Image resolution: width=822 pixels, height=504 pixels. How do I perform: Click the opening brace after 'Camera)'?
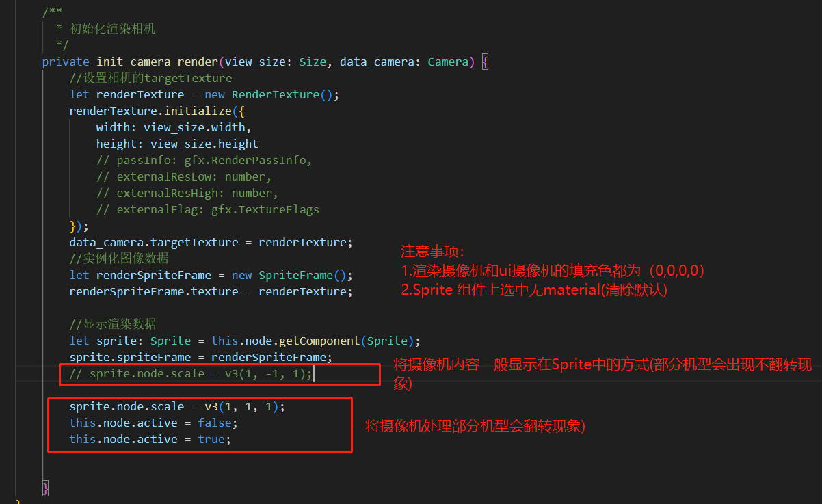point(485,62)
